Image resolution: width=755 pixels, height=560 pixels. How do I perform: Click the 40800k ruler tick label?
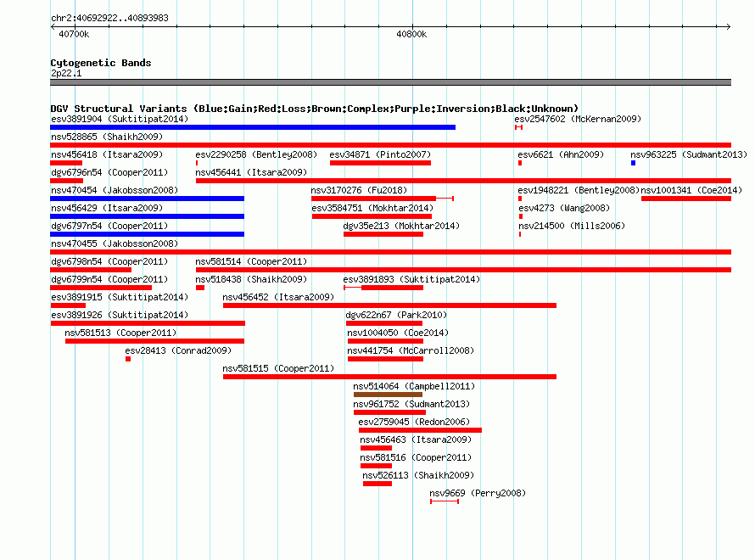point(411,34)
